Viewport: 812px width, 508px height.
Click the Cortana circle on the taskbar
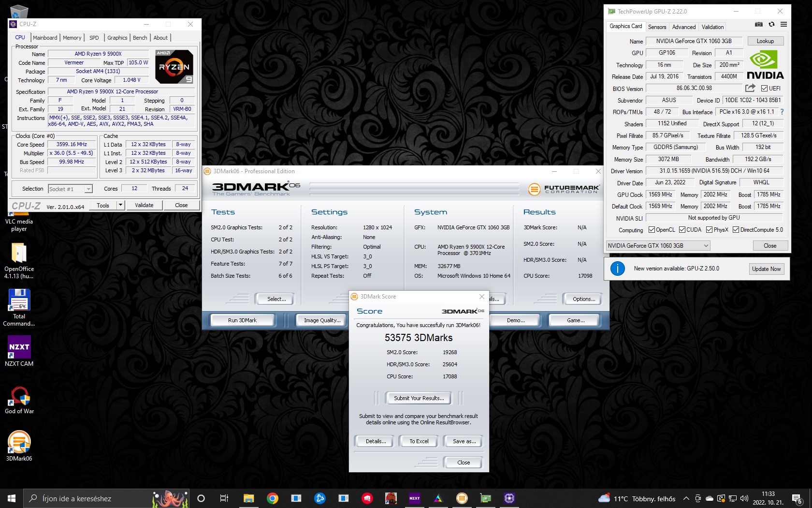[201, 498]
